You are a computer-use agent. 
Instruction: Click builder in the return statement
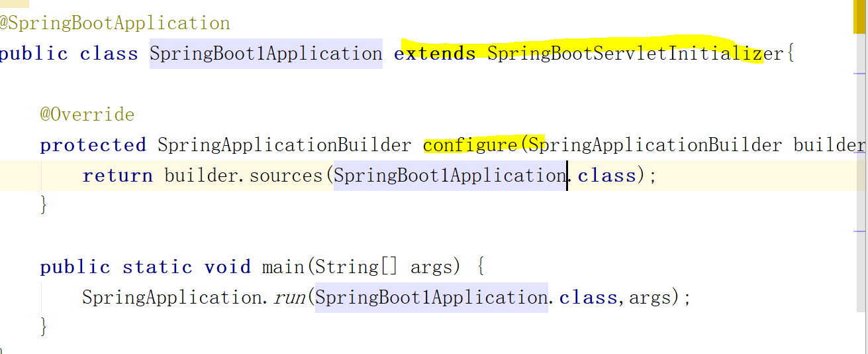point(203,176)
